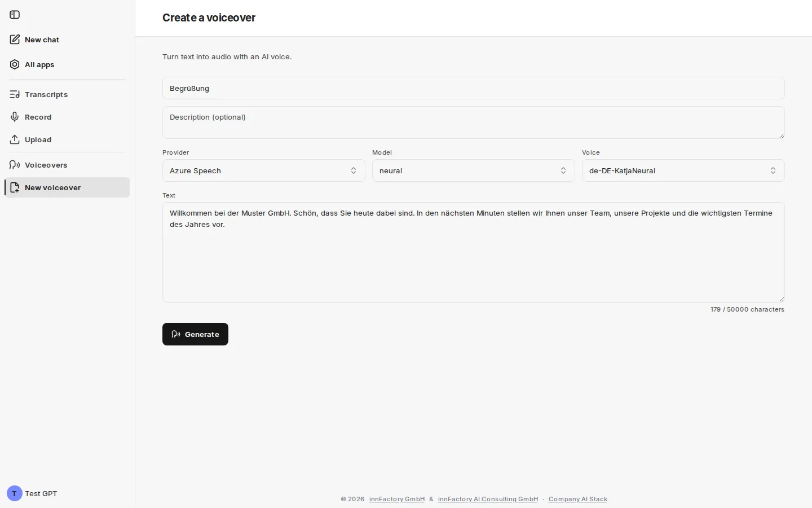Open the Provider dropdown
812x508 pixels.
click(x=264, y=170)
